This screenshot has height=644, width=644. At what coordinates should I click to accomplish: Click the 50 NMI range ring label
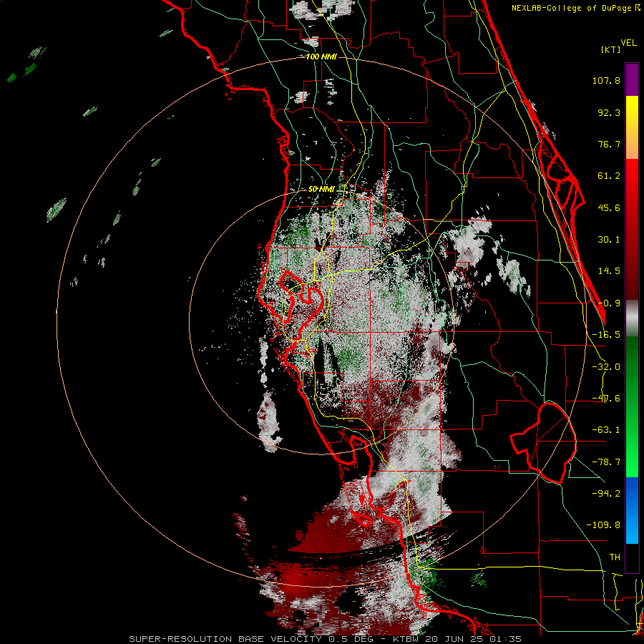click(x=321, y=189)
